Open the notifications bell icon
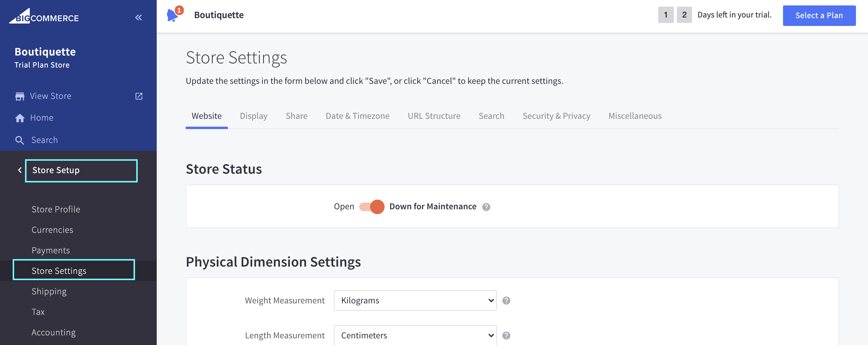868x345 pixels. pos(172,15)
